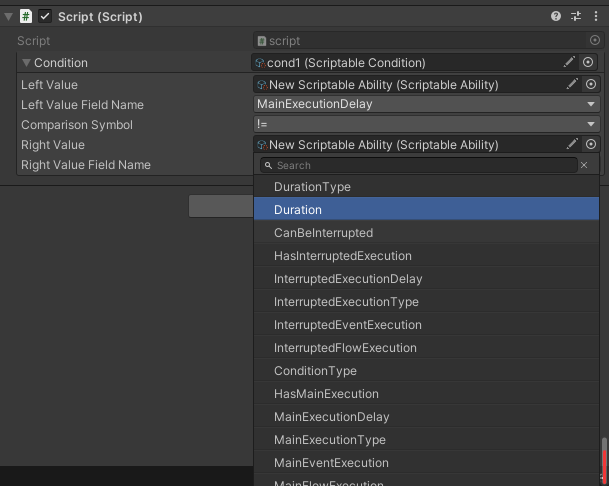This screenshot has width=609, height=486.
Task: Collapse the Condition foldout
Action: click(x=27, y=63)
